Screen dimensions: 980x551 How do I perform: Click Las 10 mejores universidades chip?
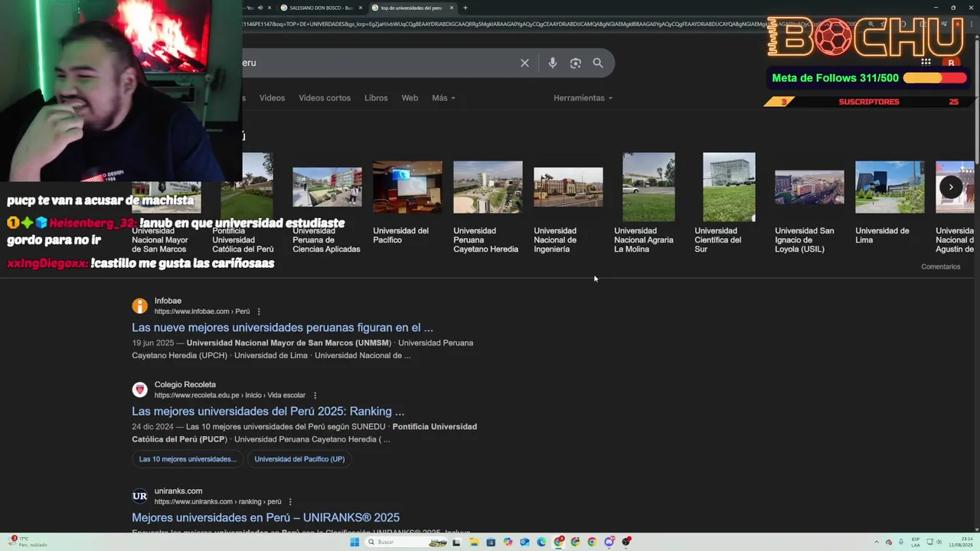tap(188, 459)
